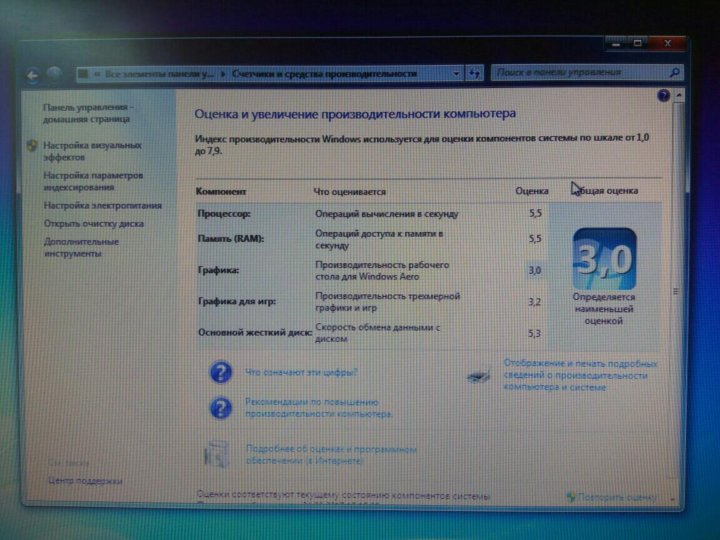This screenshot has width=720, height=540.
Task: Open 'Настройка электропитания'
Action: 102,206
